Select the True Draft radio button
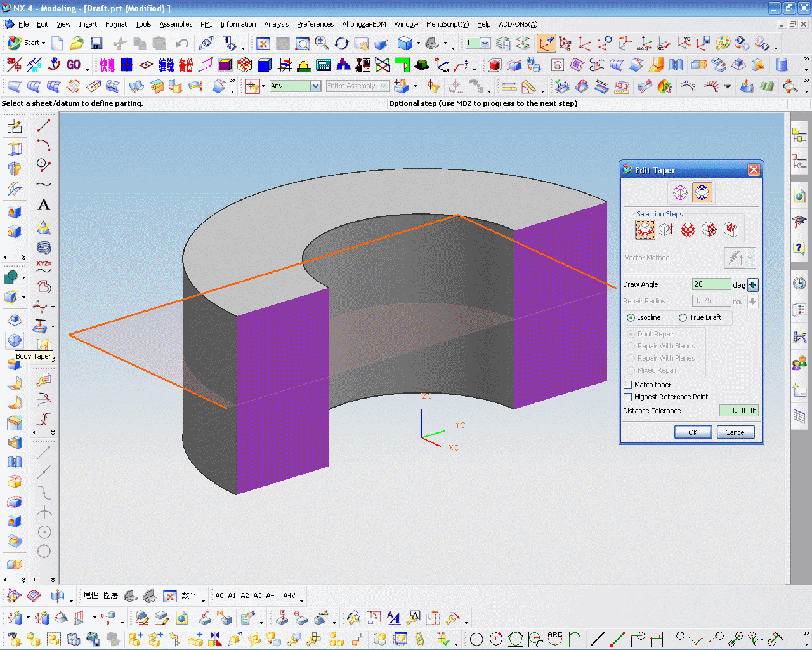 click(x=683, y=317)
